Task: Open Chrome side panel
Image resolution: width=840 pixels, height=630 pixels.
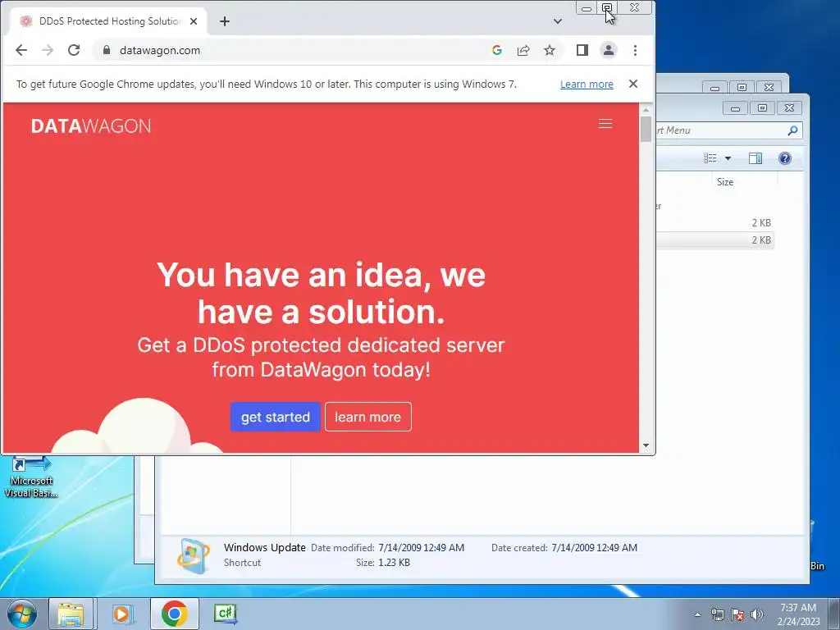Action: coord(582,50)
